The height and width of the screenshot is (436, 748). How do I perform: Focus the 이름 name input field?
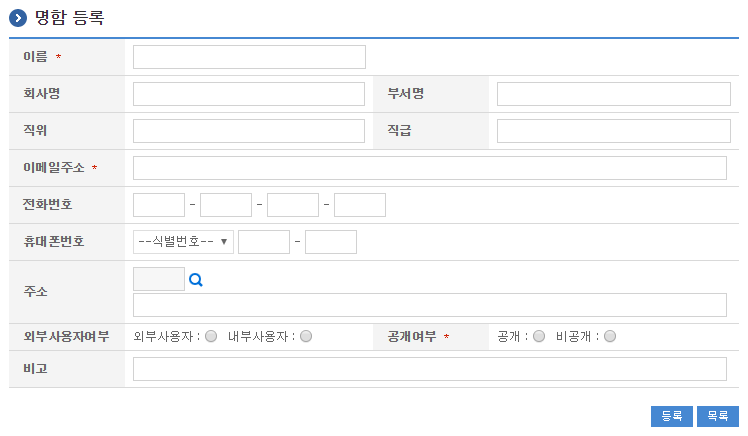tap(249, 57)
